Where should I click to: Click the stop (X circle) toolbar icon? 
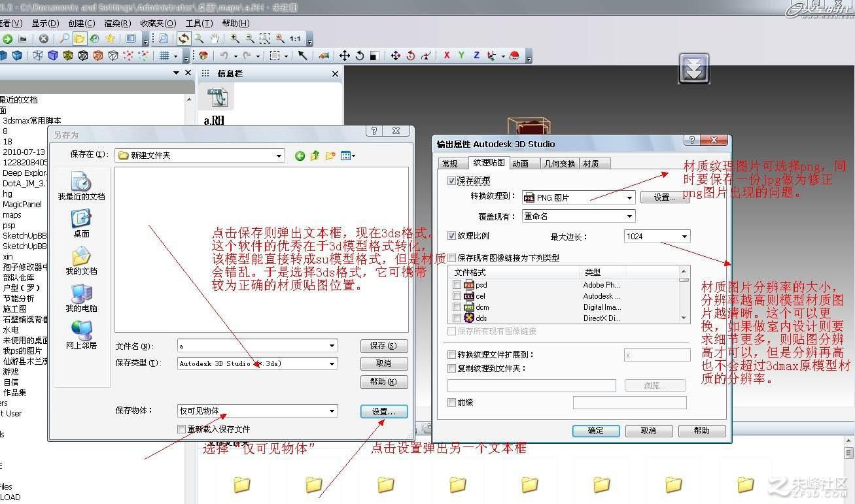point(43,39)
